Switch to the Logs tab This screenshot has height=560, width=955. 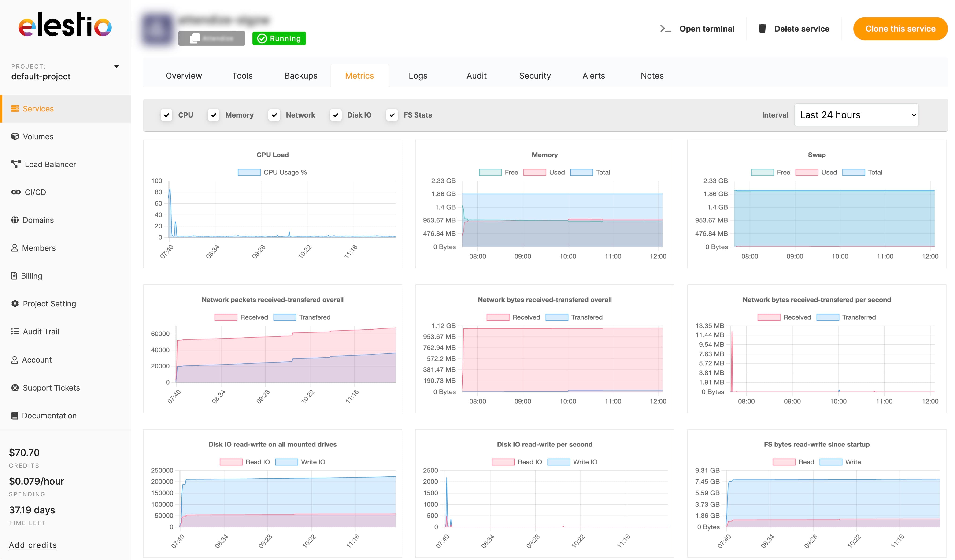click(418, 75)
